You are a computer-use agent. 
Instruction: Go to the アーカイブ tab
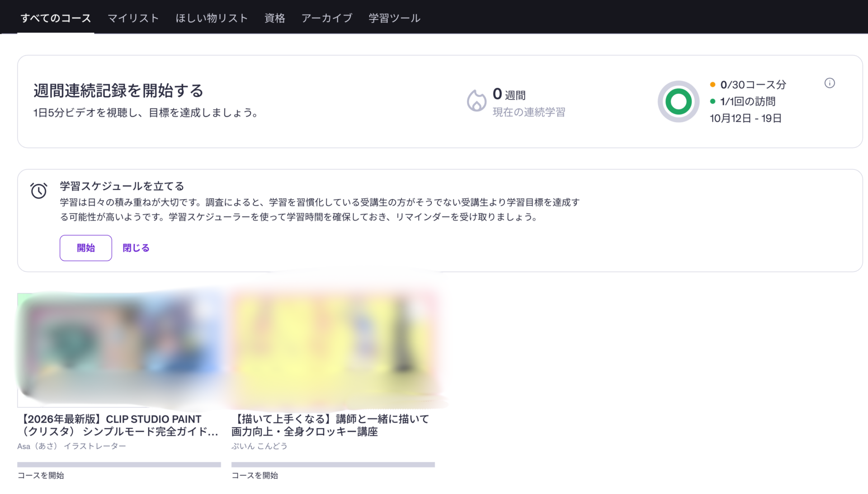pyautogui.click(x=326, y=18)
